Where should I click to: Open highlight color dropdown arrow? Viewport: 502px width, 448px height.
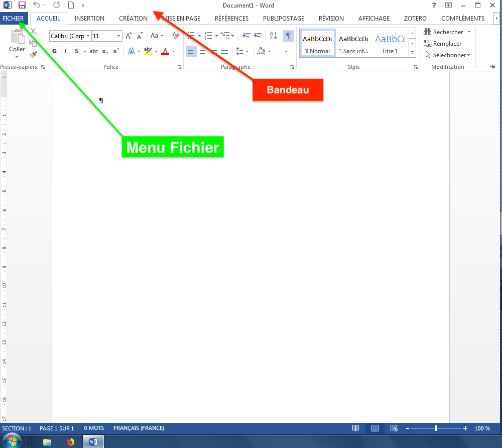156,51
